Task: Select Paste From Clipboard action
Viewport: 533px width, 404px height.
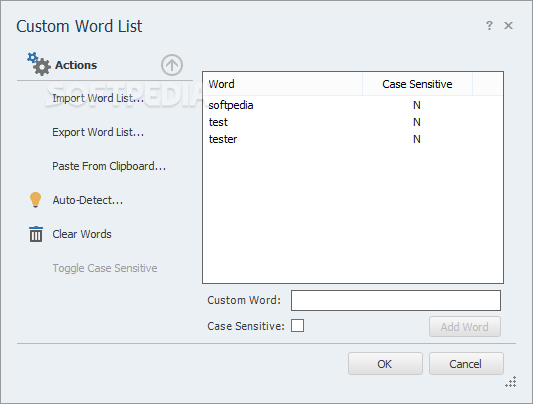Action: [x=109, y=166]
